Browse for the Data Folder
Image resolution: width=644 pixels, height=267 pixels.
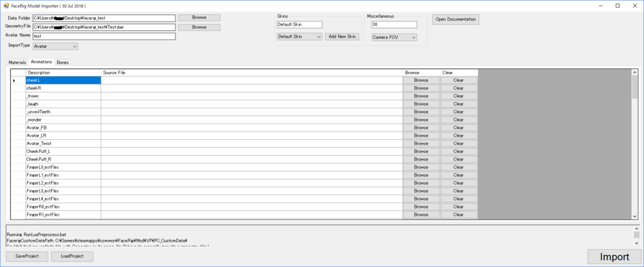click(x=199, y=18)
